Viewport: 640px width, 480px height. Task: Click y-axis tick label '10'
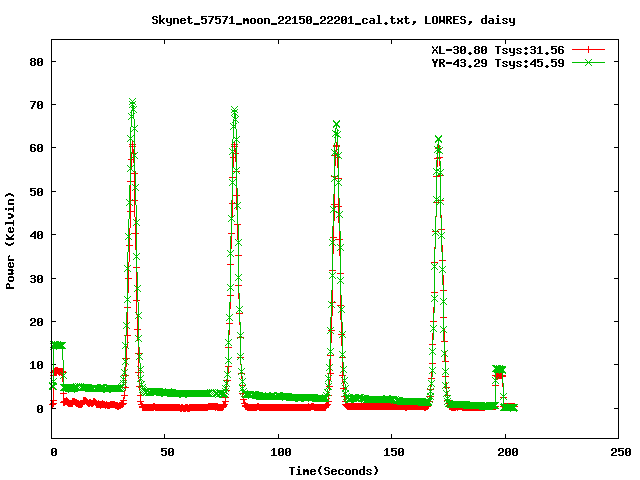coord(37,365)
